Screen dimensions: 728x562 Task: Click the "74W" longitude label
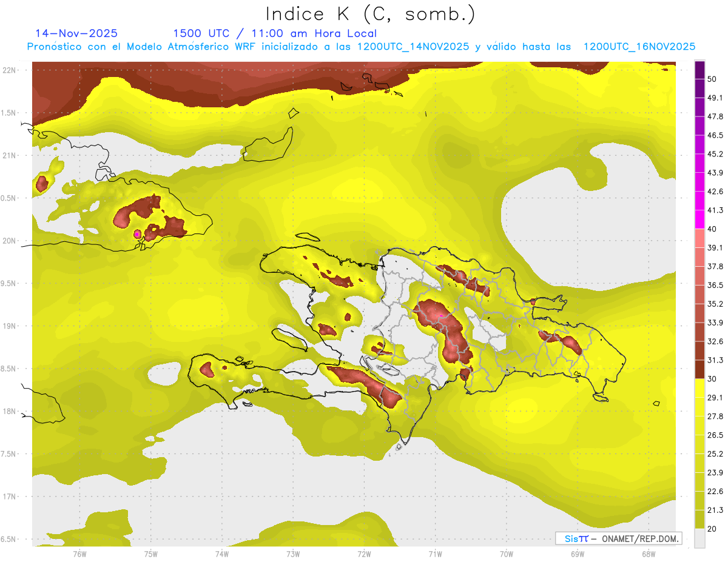(222, 554)
